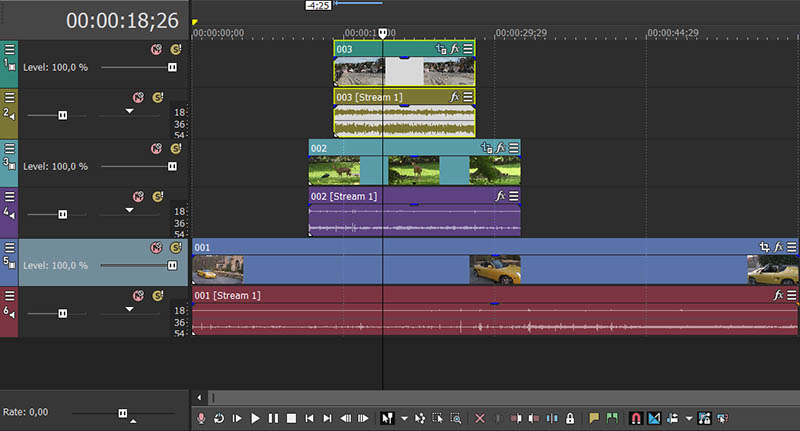Open clip 003 event menu button
The image size is (800, 431).
468,49
